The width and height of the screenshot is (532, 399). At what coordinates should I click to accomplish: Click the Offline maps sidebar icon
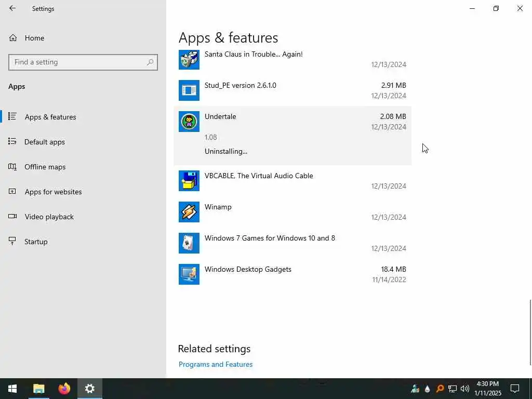(12, 167)
